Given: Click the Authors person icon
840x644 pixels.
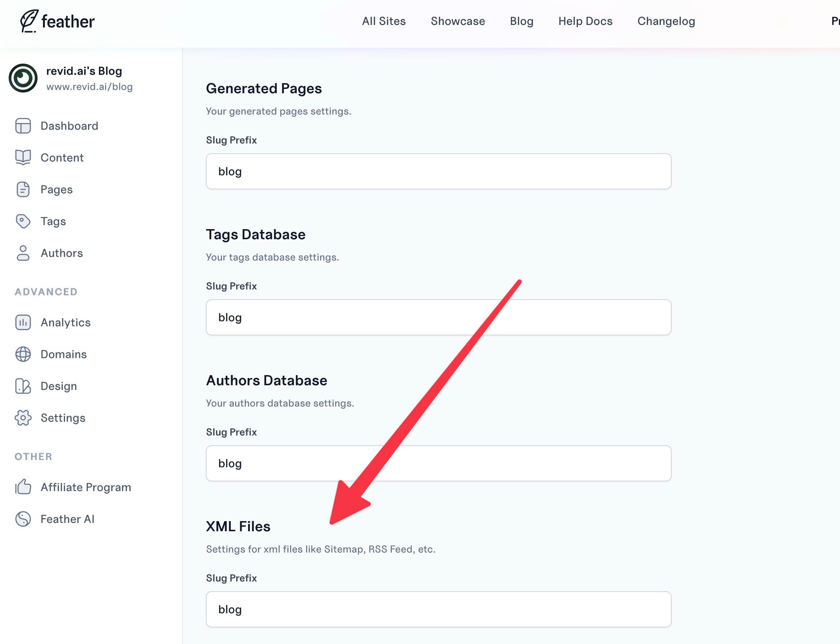Looking at the screenshot, I should [23, 253].
